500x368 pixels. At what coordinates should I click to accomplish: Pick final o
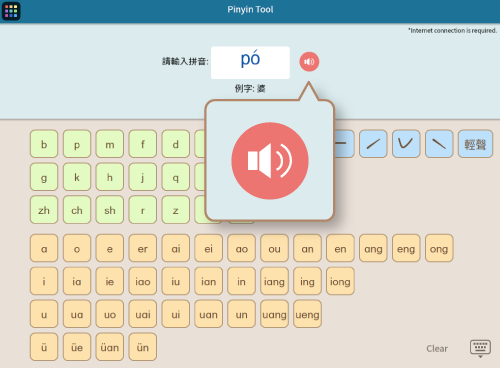[x=77, y=248]
